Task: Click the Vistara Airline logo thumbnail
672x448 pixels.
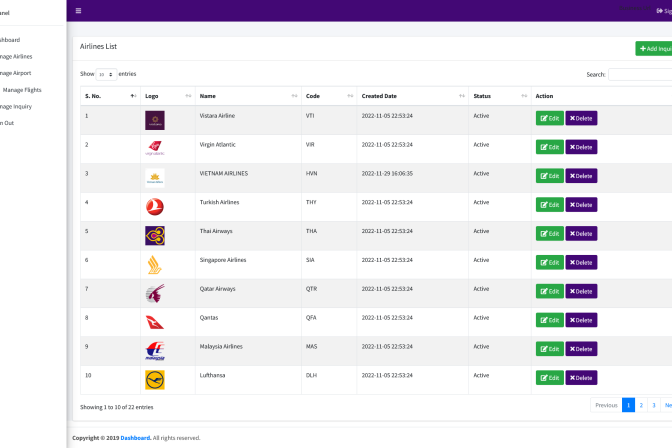Action: coord(155,120)
